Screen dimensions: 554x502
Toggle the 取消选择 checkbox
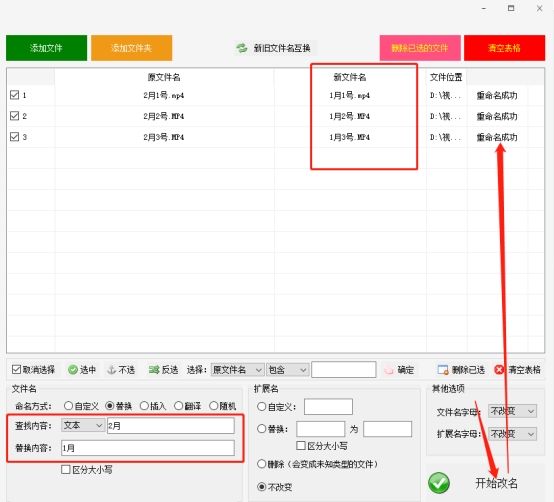coord(16,370)
